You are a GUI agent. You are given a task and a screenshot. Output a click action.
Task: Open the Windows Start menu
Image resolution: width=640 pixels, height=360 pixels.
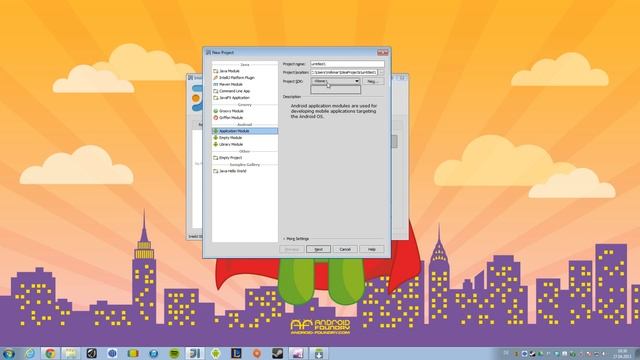9,353
